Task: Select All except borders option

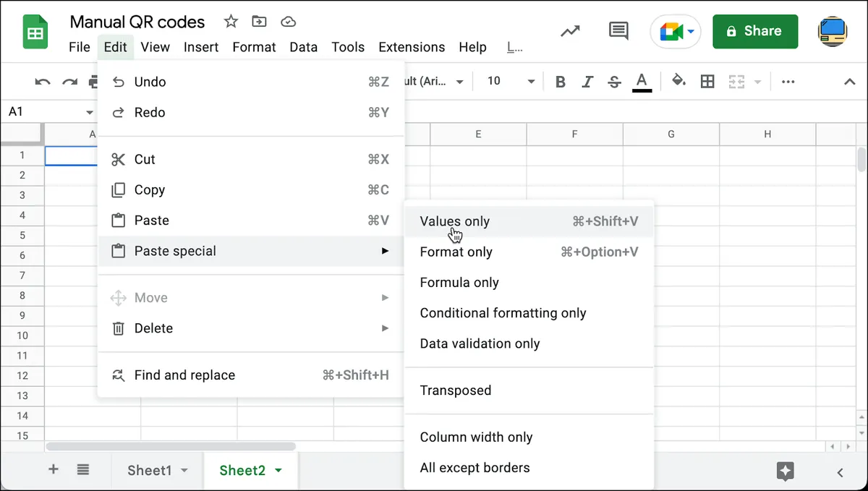Action: pyautogui.click(x=529, y=468)
